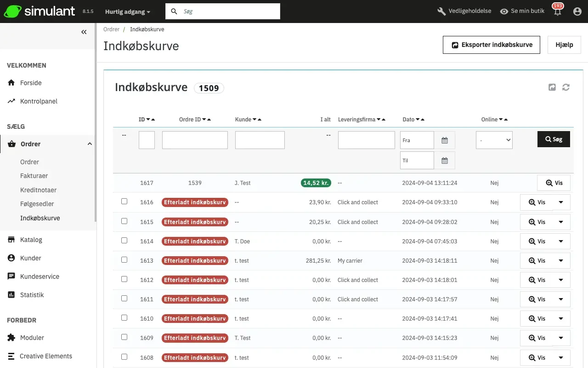Click the export icon beside refresh
This screenshot has width=588, height=368.
point(552,87)
